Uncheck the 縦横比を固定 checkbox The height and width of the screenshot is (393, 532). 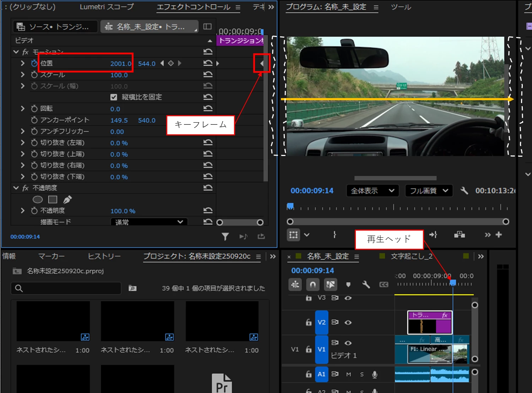(114, 97)
